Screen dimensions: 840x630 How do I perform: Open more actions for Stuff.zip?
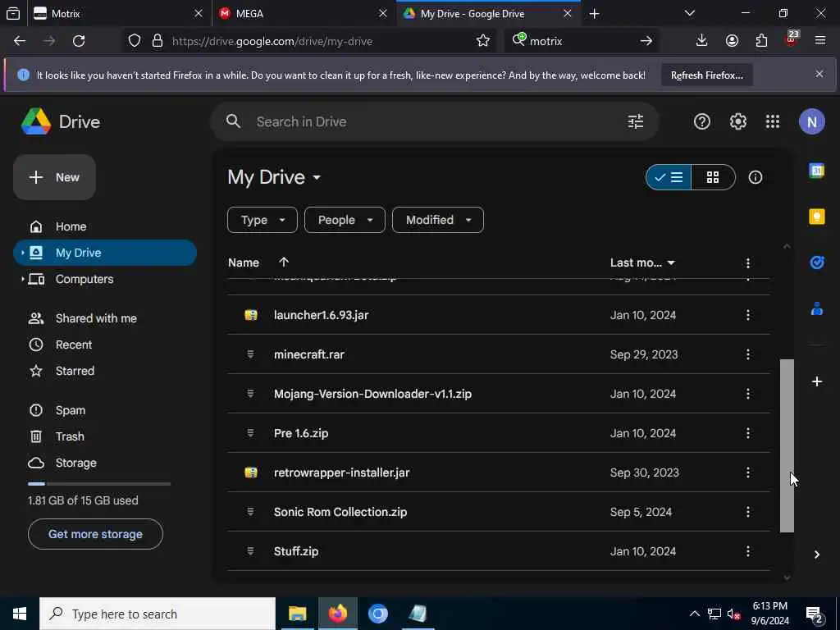click(x=748, y=551)
